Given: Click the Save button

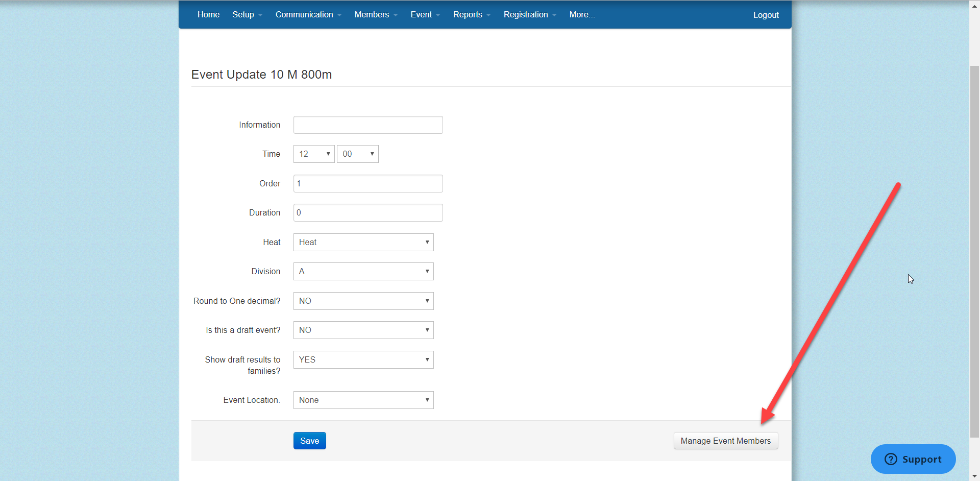Looking at the screenshot, I should click(x=309, y=440).
